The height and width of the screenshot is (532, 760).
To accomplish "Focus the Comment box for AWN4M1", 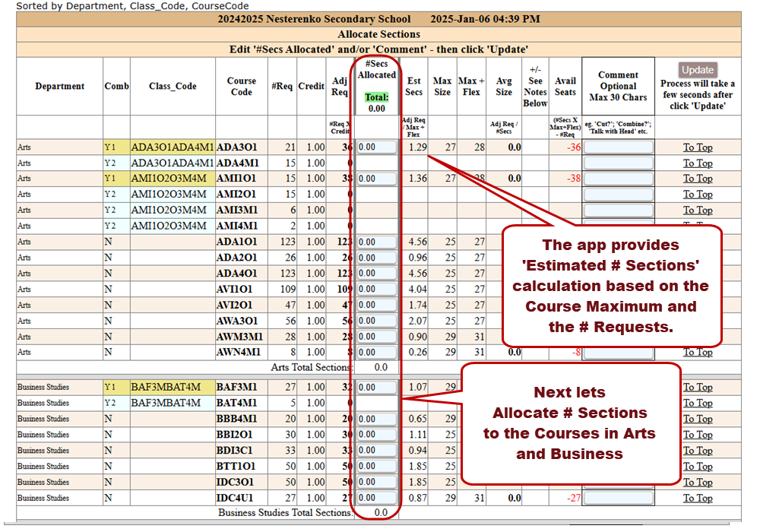I will tap(618, 352).
